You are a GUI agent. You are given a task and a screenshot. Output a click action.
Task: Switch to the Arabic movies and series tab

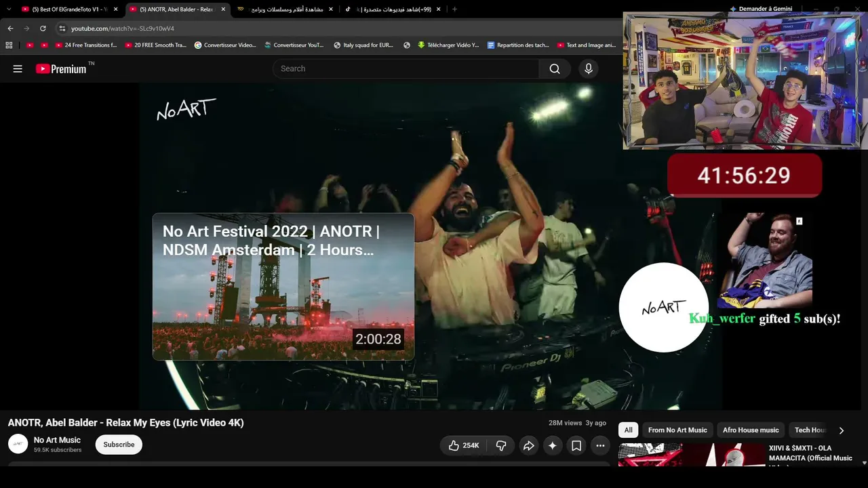tap(285, 9)
